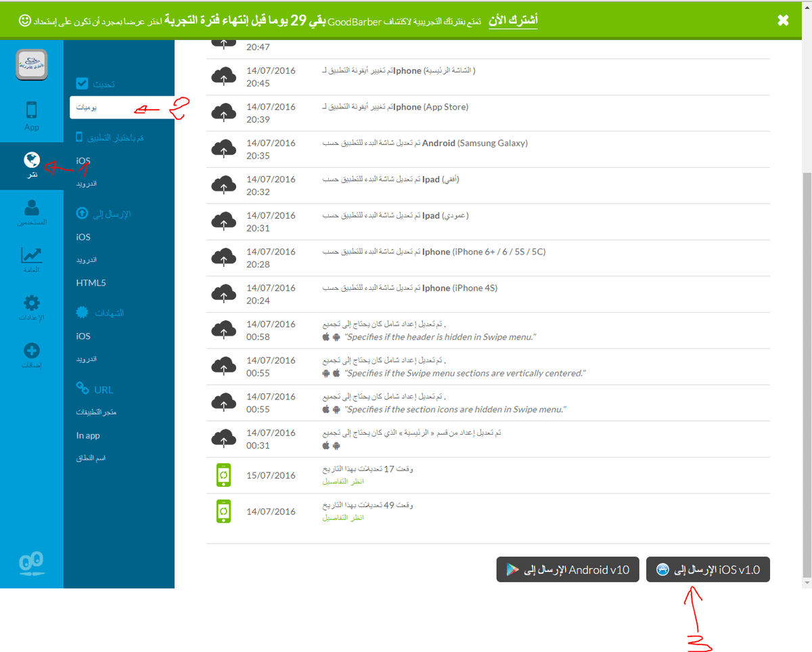Select the 'يوميات' changelog menu item
The width and height of the screenshot is (812, 652).
tap(85, 108)
